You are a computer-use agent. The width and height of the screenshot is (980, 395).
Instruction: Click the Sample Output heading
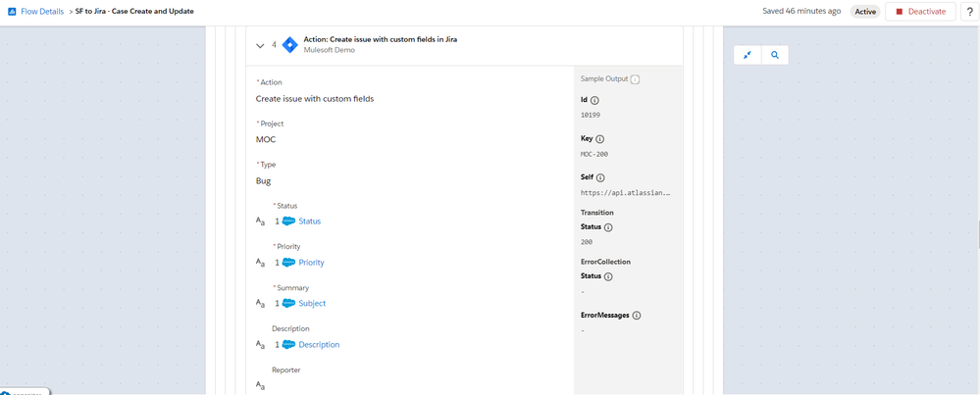[x=604, y=79]
